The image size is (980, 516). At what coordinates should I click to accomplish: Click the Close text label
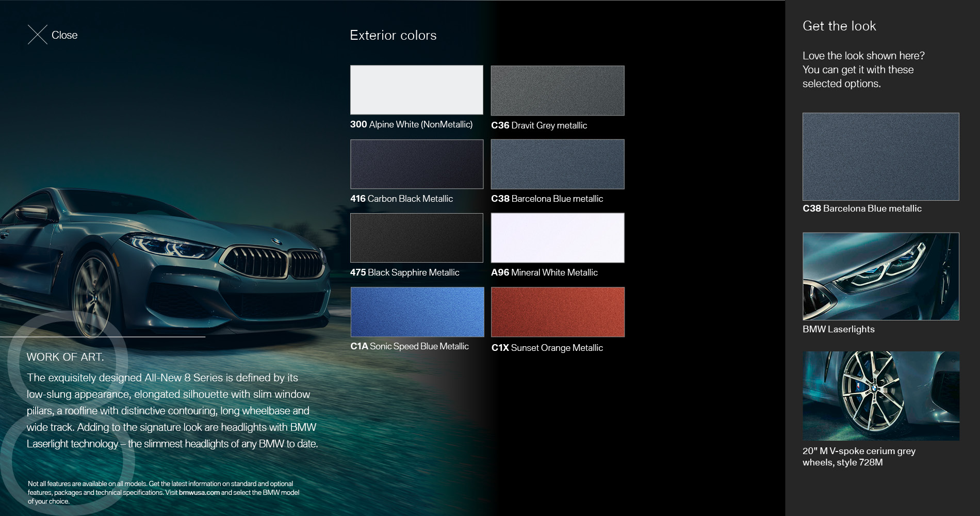click(x=64, y=35)
